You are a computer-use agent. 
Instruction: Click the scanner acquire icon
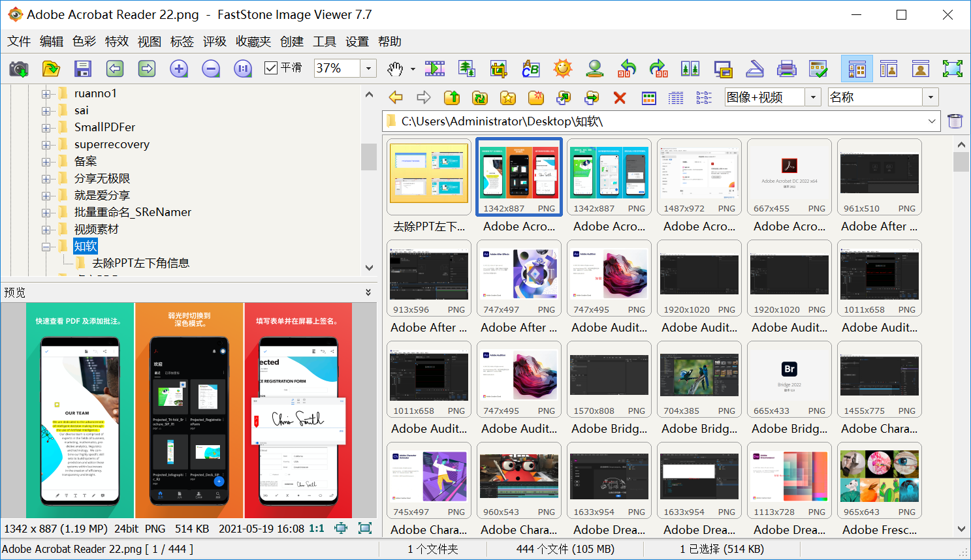[755, 69]
